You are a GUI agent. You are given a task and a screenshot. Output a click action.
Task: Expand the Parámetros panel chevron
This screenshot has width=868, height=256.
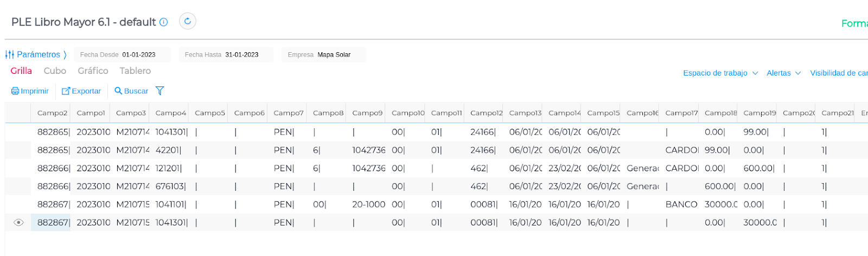65,54
